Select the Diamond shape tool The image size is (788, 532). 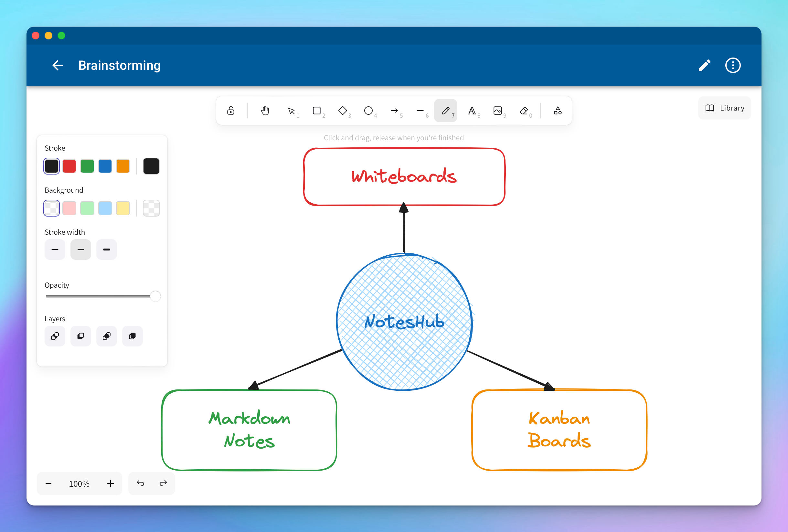click(x=343, y=111)
